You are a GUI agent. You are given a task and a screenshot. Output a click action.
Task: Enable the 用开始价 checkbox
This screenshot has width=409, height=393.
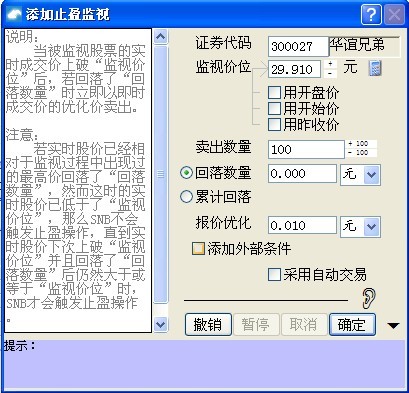[x=274, y=108]
